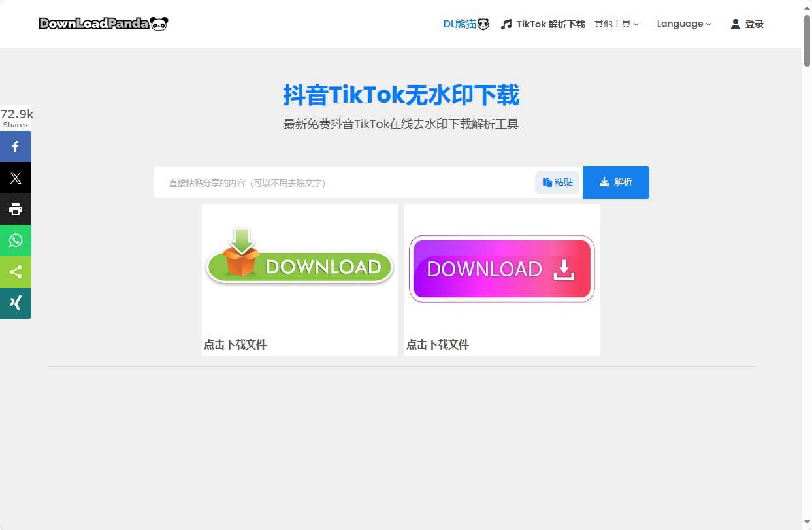Open the DL熊猫 panda link
The width and height of the screenshot is (812, 530).
tap(466, 24)
